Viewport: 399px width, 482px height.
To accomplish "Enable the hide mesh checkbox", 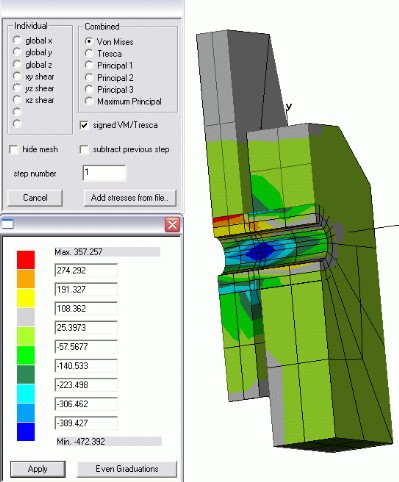I will [14, 149].
